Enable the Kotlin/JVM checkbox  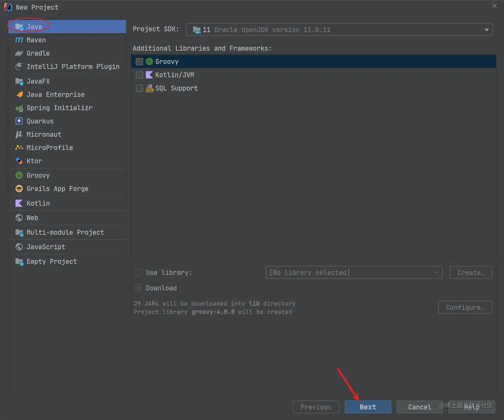[x=139, y=75]
